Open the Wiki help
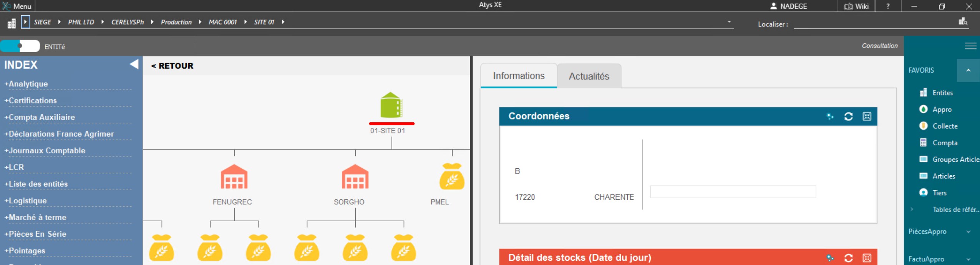The width and height of the screenshot is (980, 265). [x=856, y=6]
